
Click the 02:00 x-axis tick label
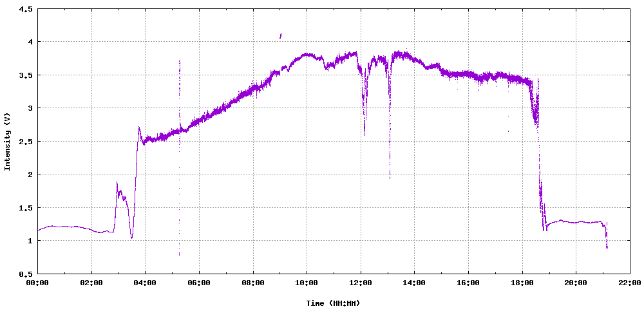pos(91,283)
